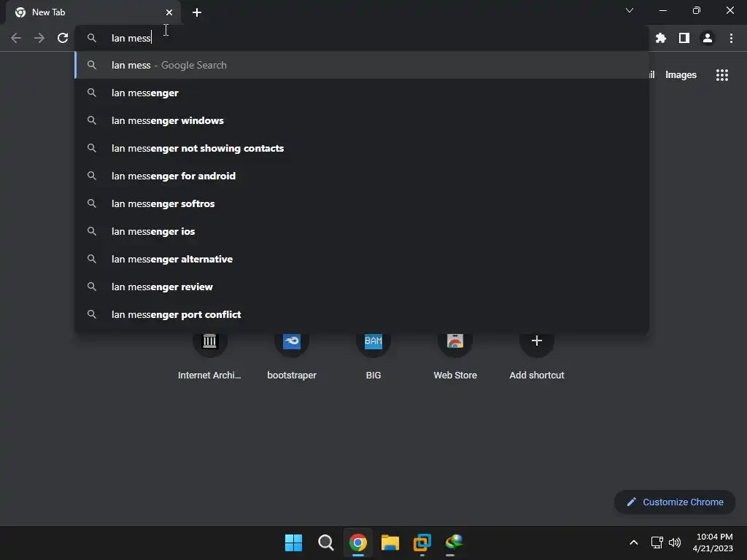Image resolution: width=747 pixels, height=560 pixels.
Task: Open the volume tray icon
Action: pos(675,542)
